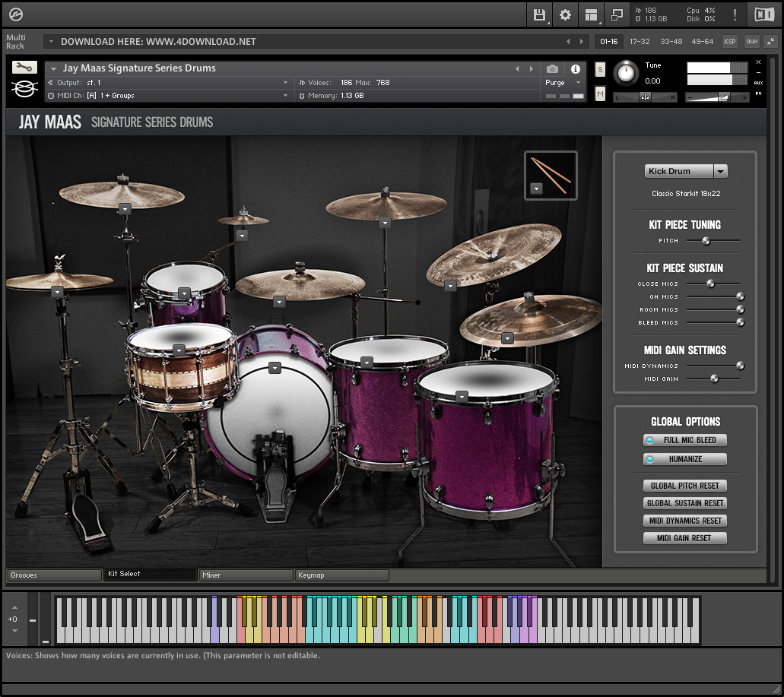Click MIDI Dynamics Reset button

[x=685, y=521]
